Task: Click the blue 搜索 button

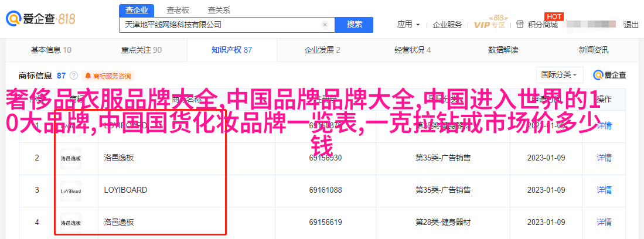Action: [x=354, y=25]
